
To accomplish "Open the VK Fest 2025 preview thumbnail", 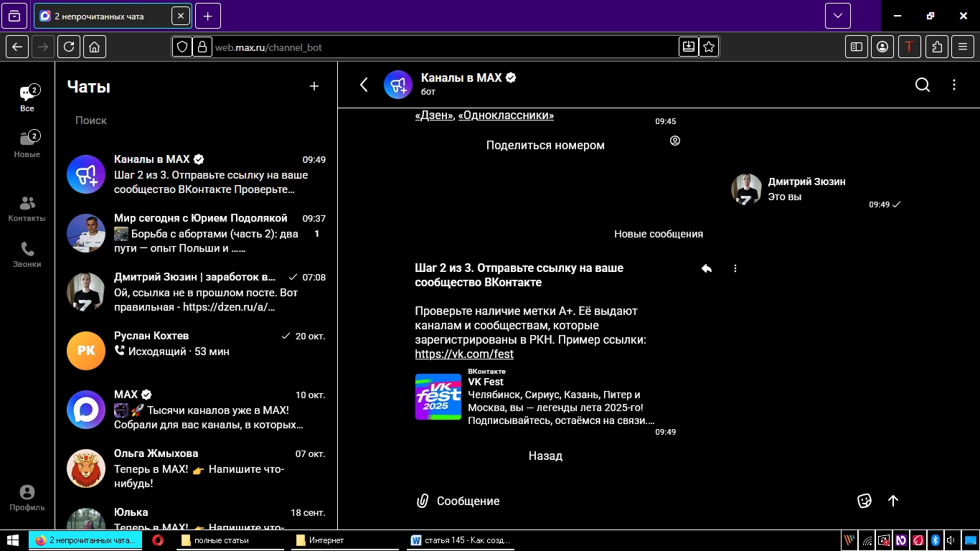I will [438, 397].
